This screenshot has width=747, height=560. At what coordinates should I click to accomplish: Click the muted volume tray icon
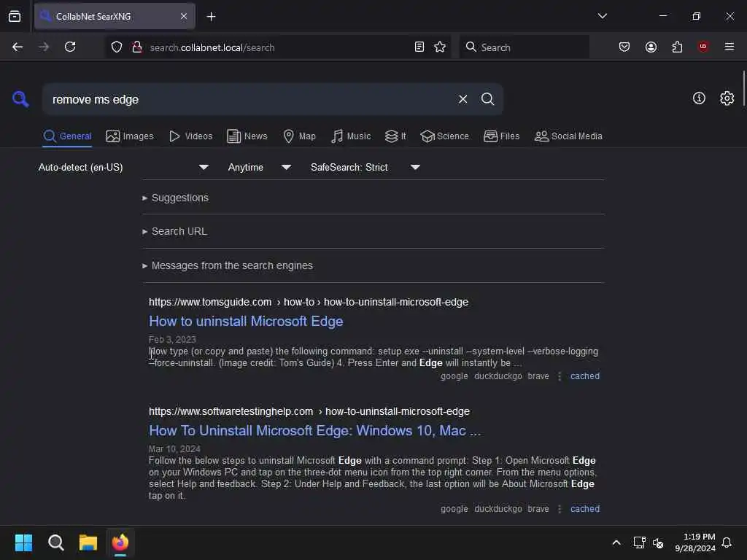click(x=658, y=542)
